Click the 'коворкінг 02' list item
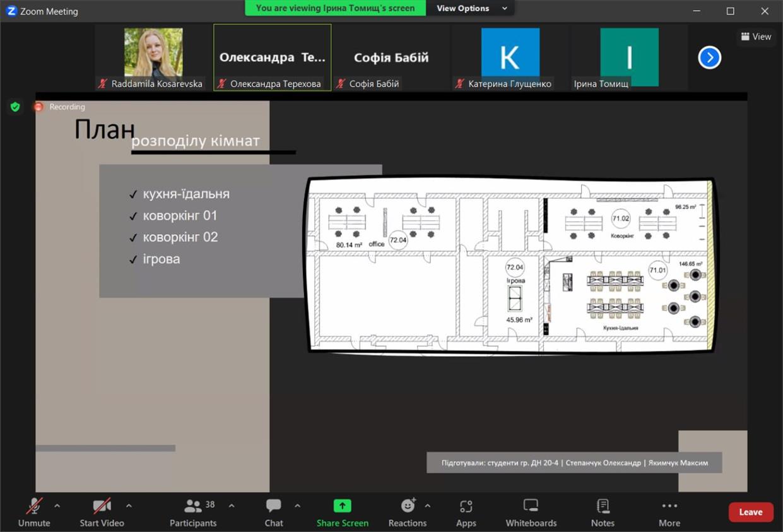The height and width of the screenshot is (532, 783). point(180,237)
